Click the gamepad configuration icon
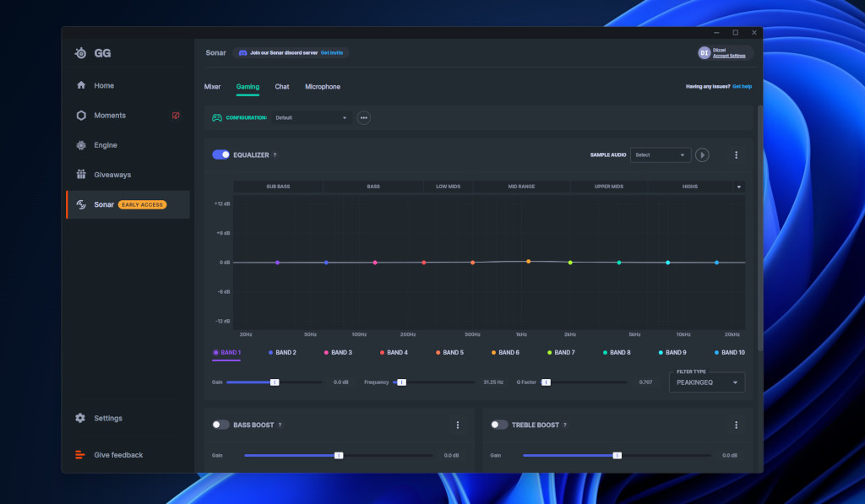Image resolution: width=865 pixels, height=504 pixels. coord(217,117)
